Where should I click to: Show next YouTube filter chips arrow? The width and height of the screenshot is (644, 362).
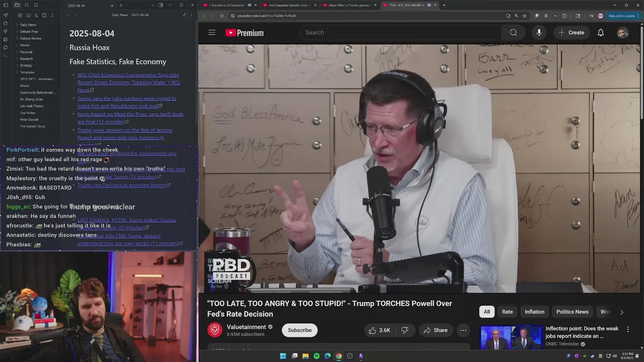(x=621, y=312)
